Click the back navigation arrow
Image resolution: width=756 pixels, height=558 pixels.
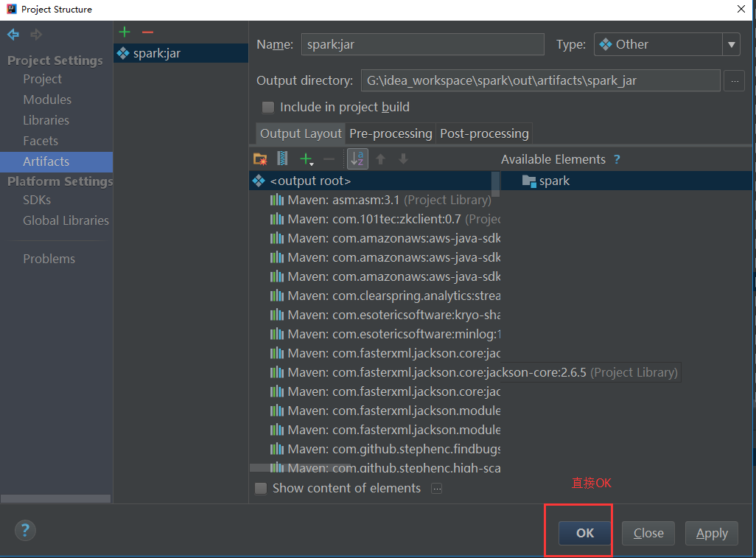click(13, 34)
